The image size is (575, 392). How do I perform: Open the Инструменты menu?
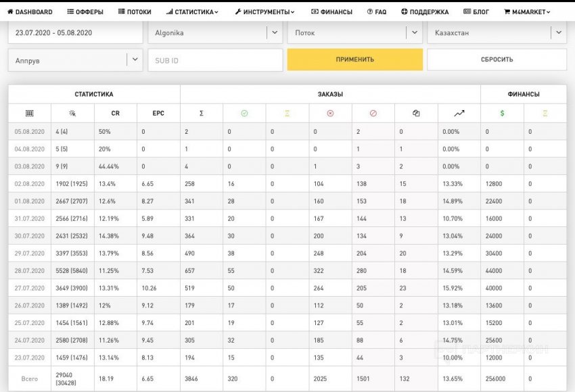(264, 11)
